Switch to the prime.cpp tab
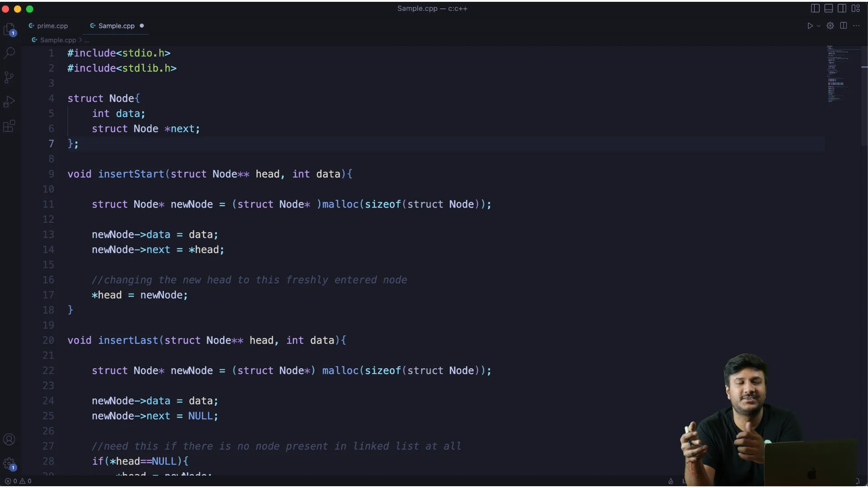Image resolution: width=868 pixels, height=488 pixels. 52,26
